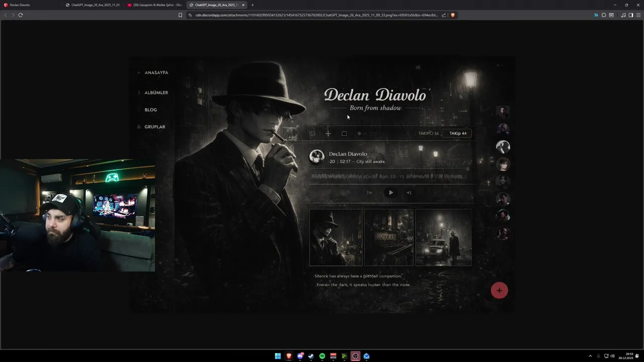Open OBS Studio from the taskbar
The height and width of the screenshot is (362, 644).
pyautogui.click(x=355, y=356)
